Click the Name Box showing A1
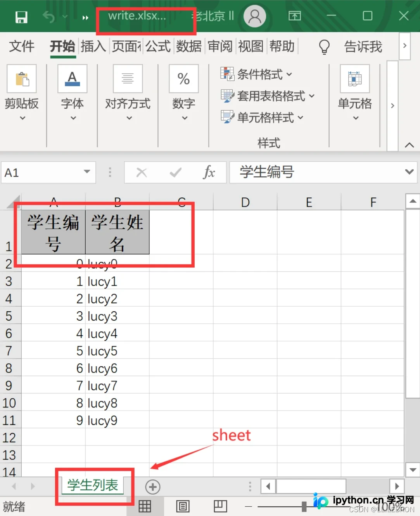This screenshot has width=420, height=516. tap(41, 173)
